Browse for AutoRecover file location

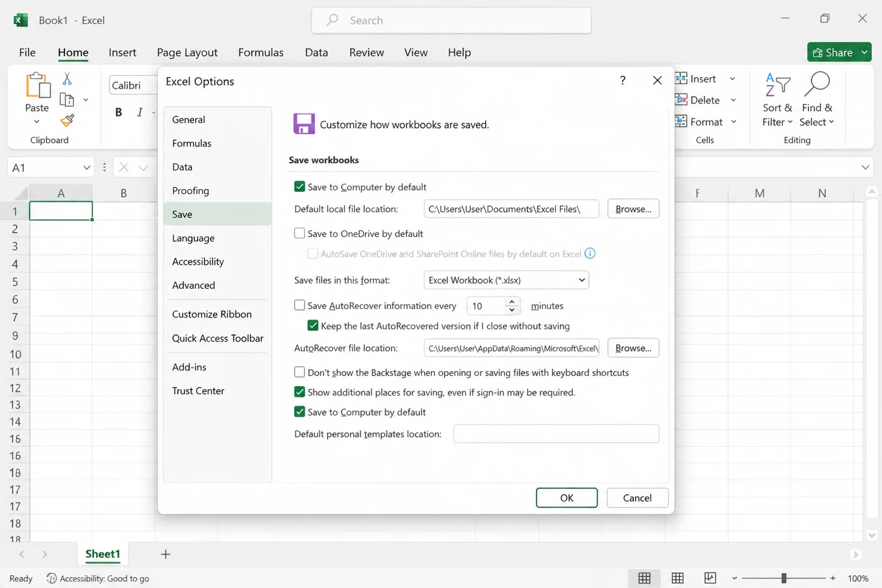(633, 348)
